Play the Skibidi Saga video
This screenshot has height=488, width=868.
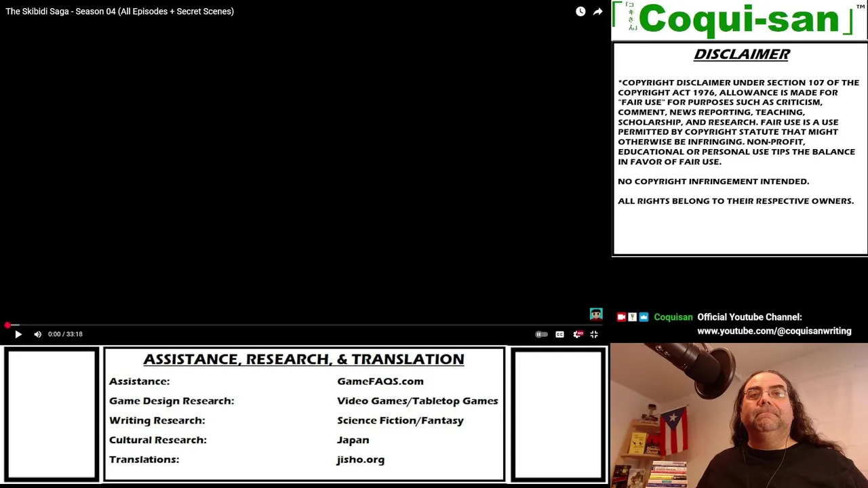click(x=18, y=334)
